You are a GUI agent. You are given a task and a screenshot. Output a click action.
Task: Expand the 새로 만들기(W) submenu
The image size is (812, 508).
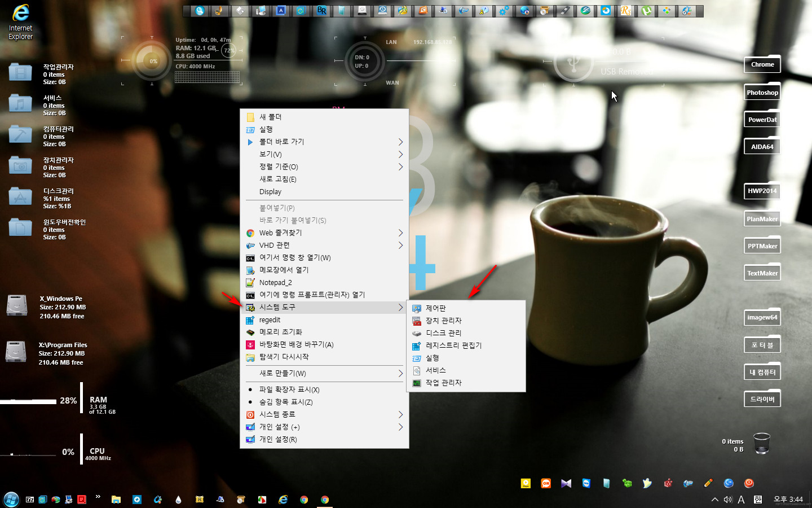(x=324, y=373)
